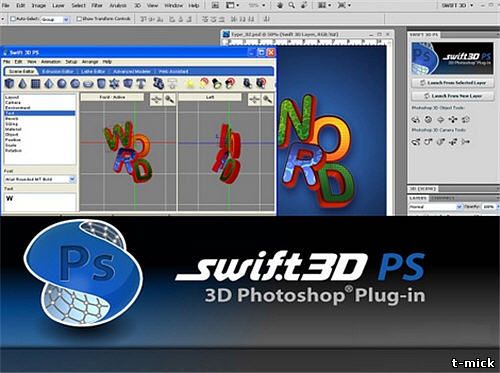Switch to the Lathe Editor tab
500x373 pixels.
tap(93, 72)
